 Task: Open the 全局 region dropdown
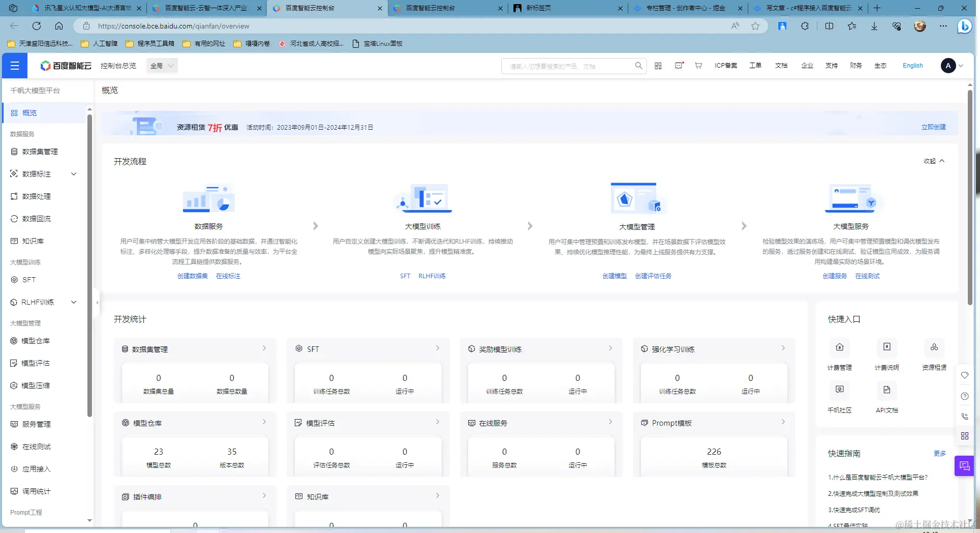coord(162,66)
